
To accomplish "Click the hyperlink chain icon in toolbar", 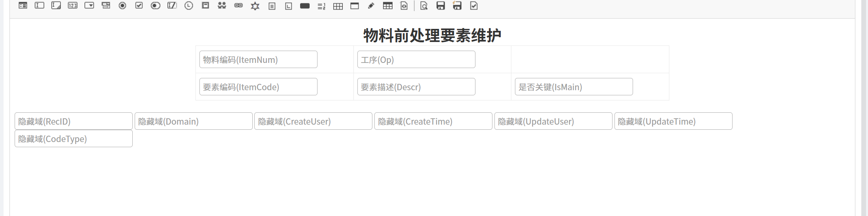I will tap(239, 6).
